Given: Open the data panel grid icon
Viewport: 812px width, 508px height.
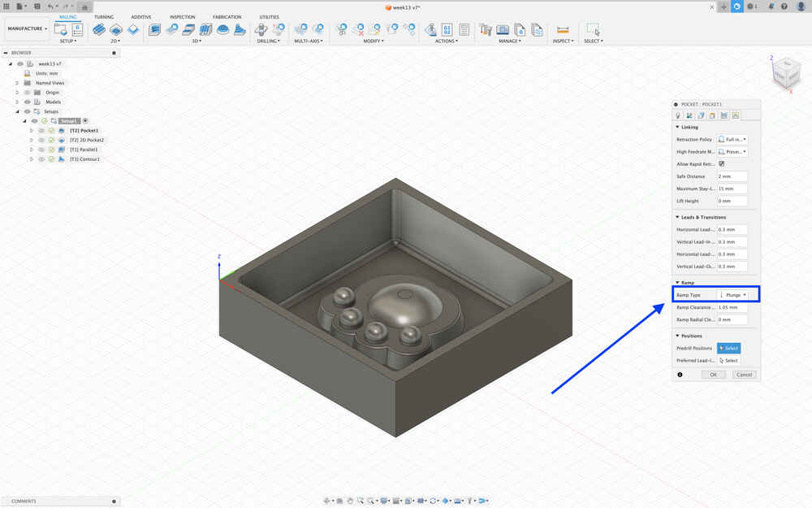Looking at the screenshot, I should click(6, 7).
